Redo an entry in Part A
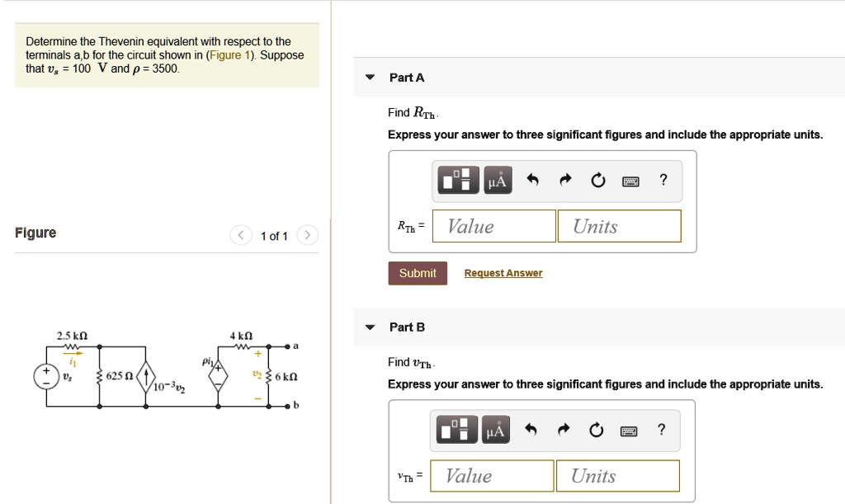 coord(564,180)
